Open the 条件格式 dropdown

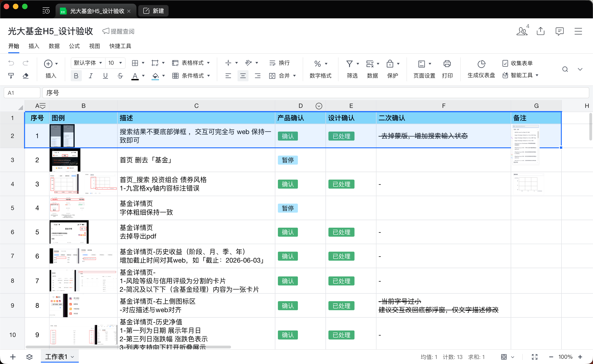pyautogui.click(x=191, y=76)
